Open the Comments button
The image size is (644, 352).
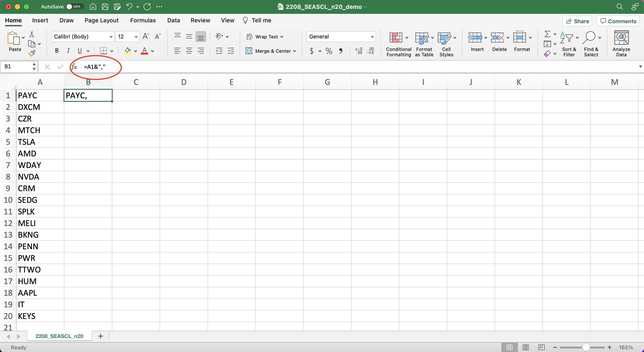[x=618, y=21]
